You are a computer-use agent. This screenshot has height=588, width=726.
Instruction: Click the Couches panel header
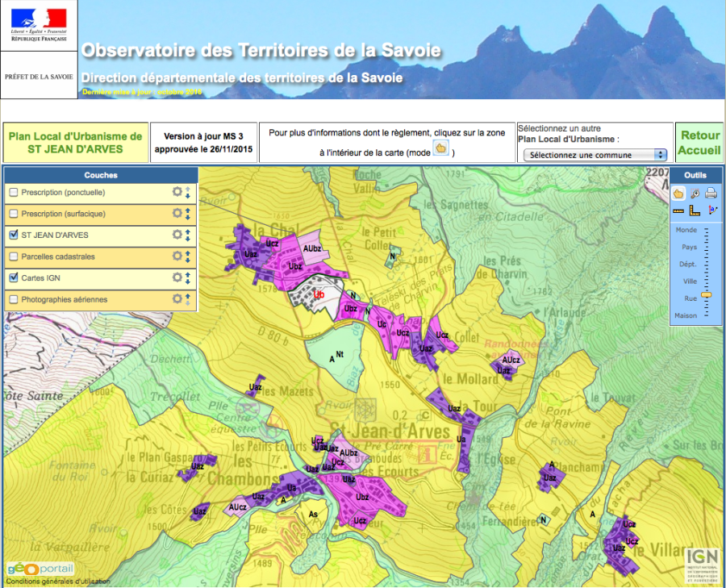coord(101,175)
